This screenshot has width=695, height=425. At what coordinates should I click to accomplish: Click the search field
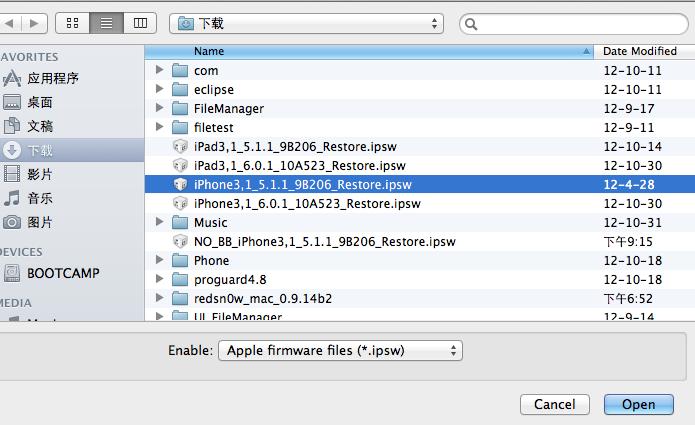pos(574,24)
